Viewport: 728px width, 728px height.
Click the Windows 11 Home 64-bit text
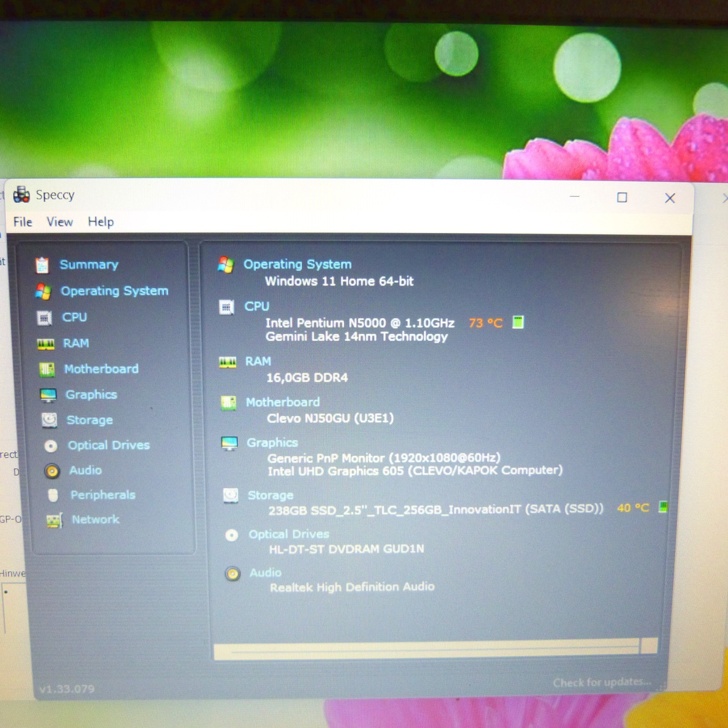point(339,281)
